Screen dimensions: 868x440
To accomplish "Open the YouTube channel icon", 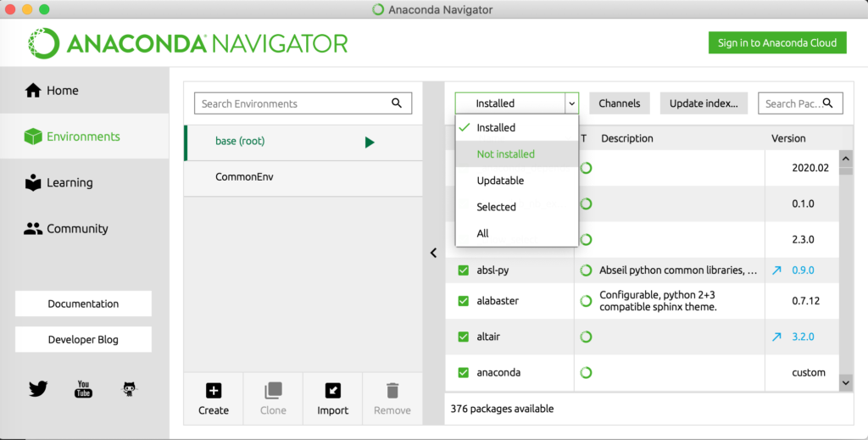I will tap(83, 388).
